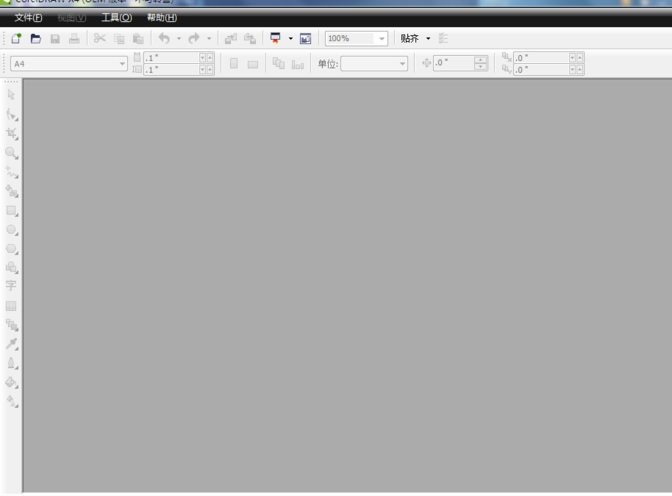
Task: Click the duplicate distance Y field
Action: pyautogui.click(x=541, y=69)
